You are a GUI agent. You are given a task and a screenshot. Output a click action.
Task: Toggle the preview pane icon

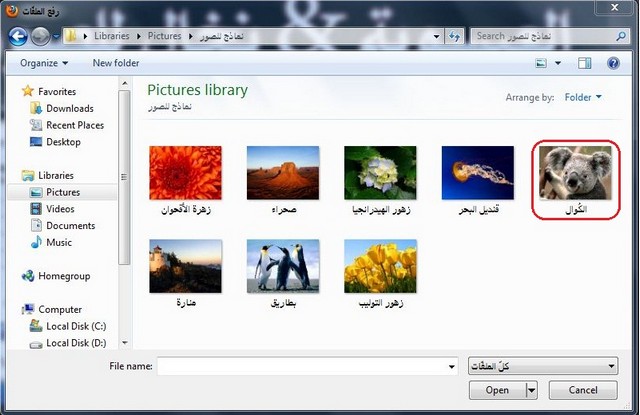[584, 63]
